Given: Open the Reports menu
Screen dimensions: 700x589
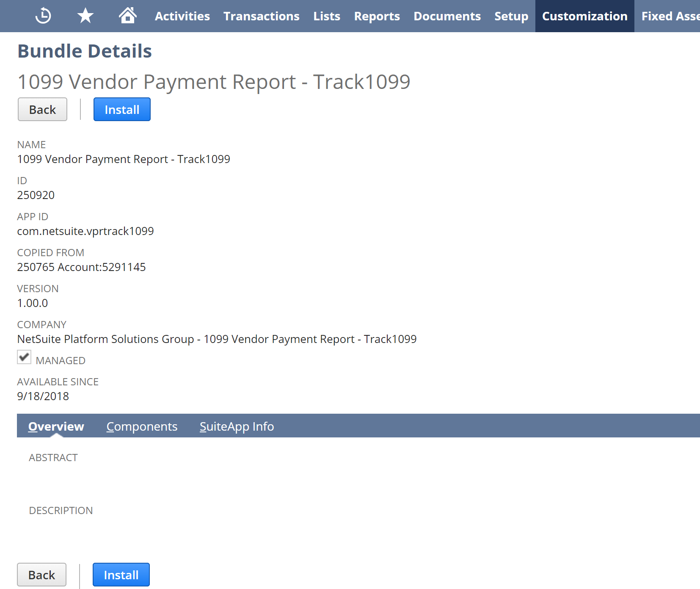Looking at the screenshot, I should coord(377,16).
